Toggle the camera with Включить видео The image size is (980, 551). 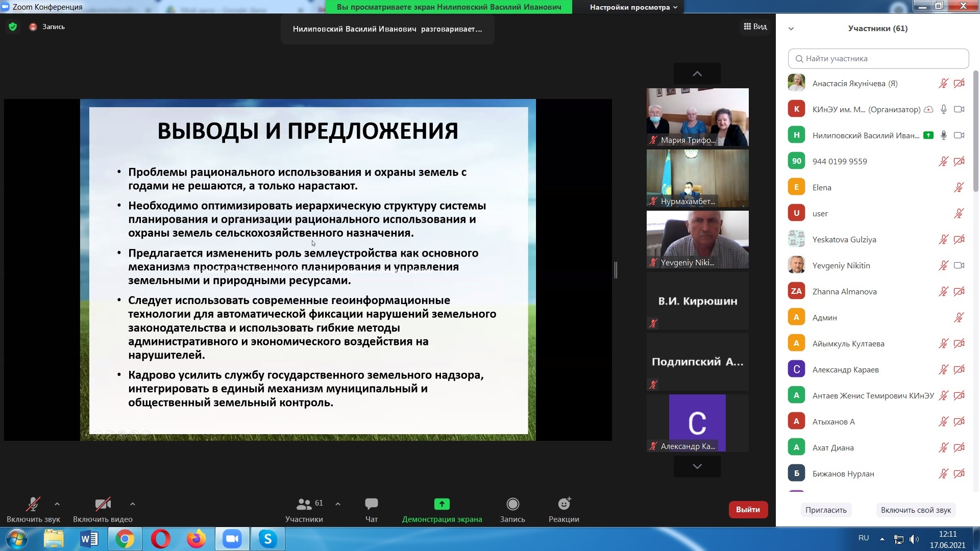point(103,505)
